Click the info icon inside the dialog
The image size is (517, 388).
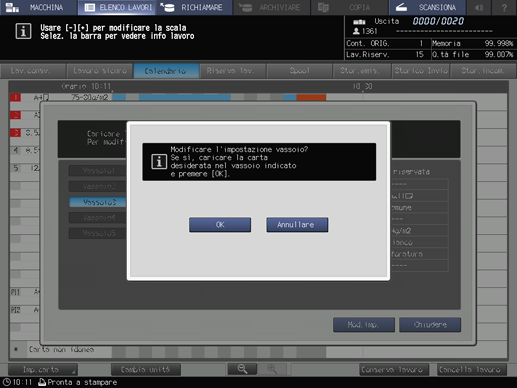tap(159, 162)
